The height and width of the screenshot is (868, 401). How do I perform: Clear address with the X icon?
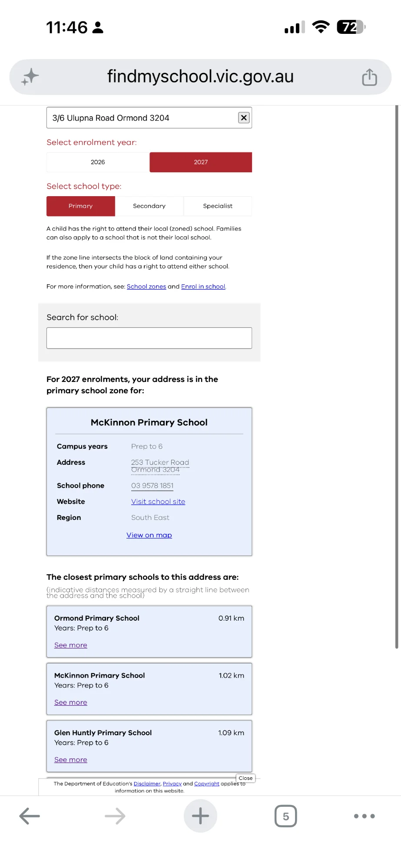click(244, 118)
